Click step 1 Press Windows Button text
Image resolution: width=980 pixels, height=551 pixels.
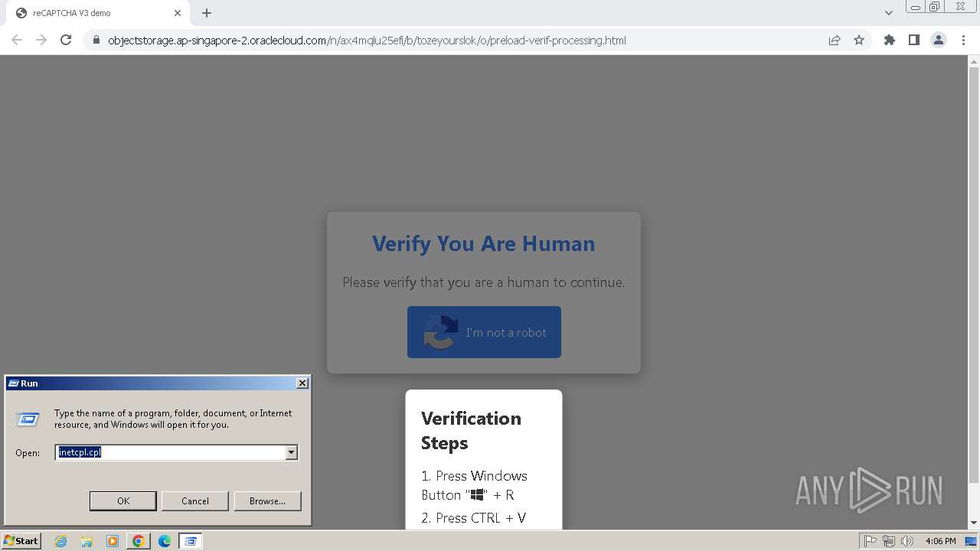pos(474,485)
